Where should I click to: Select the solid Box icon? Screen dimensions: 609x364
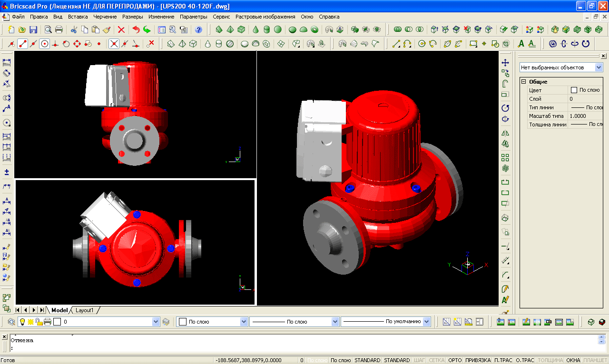(x=241, y=29)
